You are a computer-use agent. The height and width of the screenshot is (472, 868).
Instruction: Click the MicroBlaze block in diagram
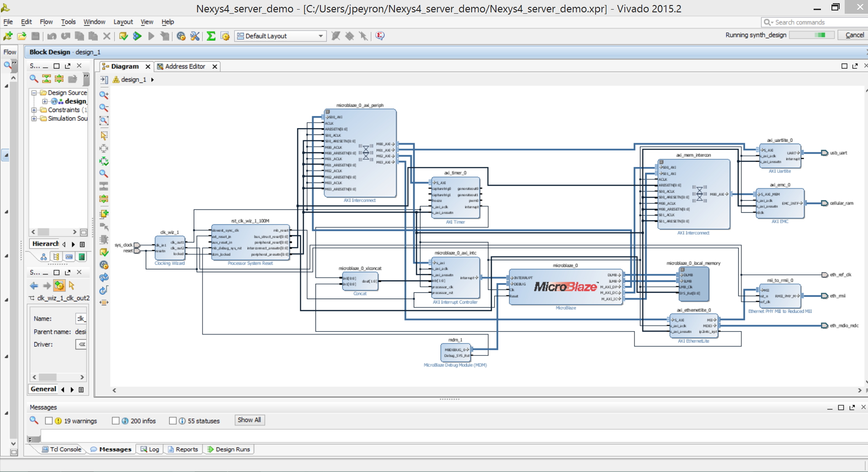point(566,287)
